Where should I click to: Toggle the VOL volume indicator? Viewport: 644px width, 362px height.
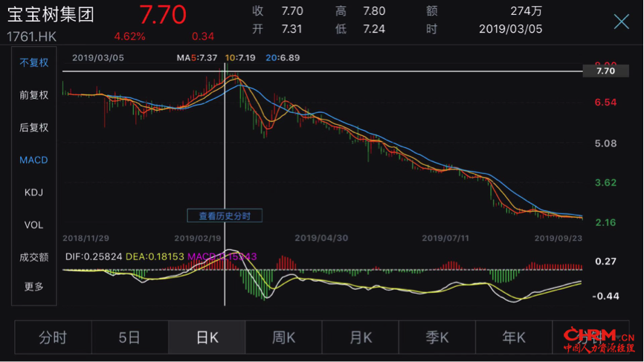(x=33, y=225)
